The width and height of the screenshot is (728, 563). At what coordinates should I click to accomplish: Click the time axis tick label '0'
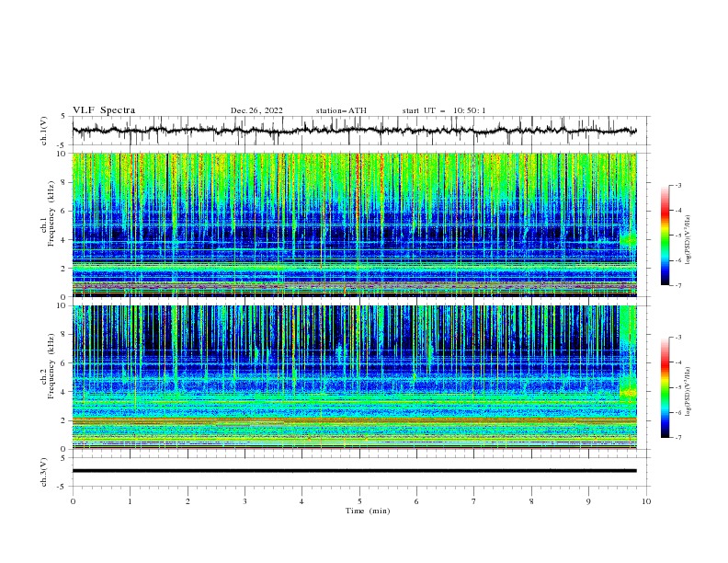(73, 501)
